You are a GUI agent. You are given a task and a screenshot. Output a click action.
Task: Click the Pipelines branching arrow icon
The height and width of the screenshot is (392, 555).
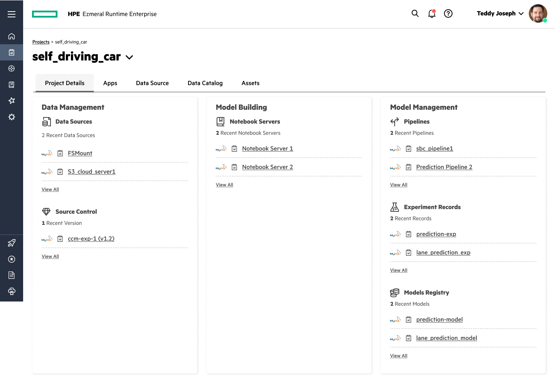click(x=395, y=122)
